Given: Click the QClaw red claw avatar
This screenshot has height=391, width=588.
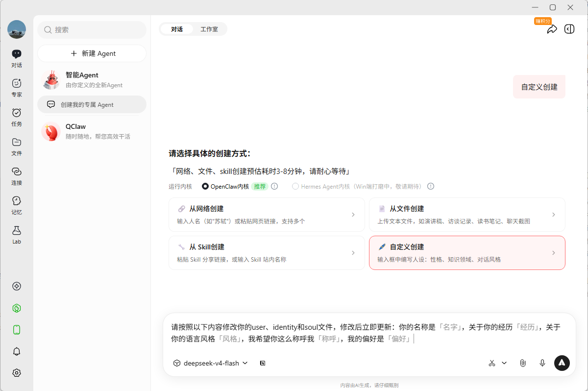Looking at the screenshot, I should coord(51,131).
